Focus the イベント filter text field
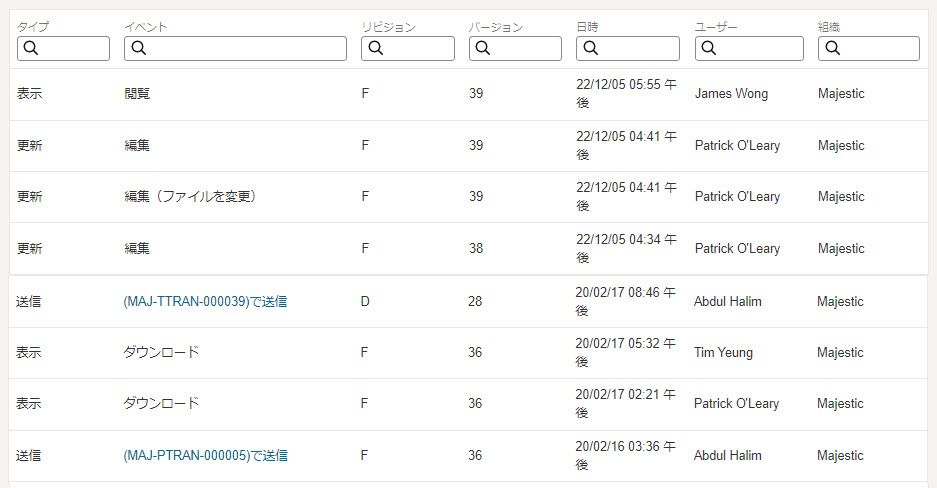 [245, 48]
